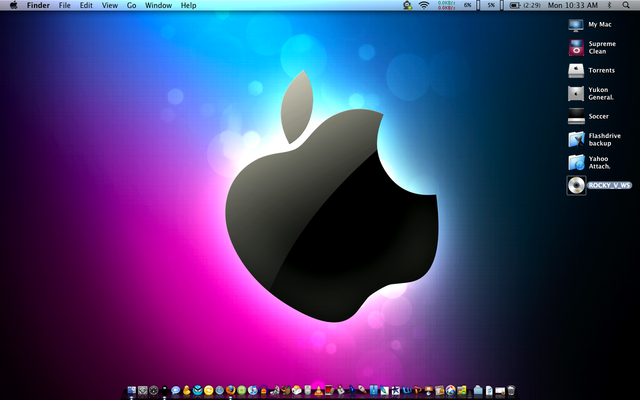Screen dimensions: 640x400
Task: Select the Flashdrive backup folder
Action: click(576, 140)
